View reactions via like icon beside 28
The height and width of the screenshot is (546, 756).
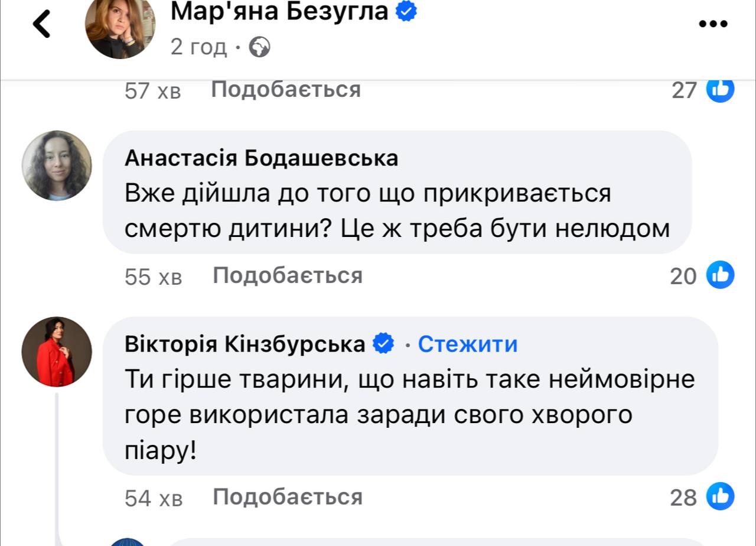tap(721, 497)
